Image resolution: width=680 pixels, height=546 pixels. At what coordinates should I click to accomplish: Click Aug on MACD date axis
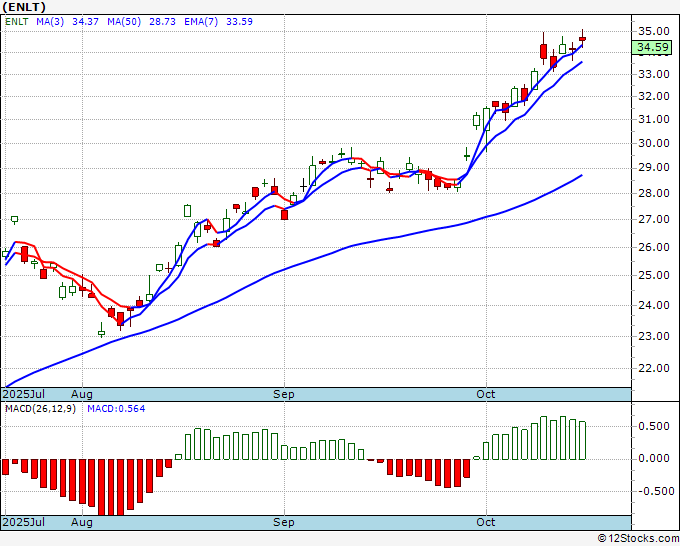pos(82,522)
